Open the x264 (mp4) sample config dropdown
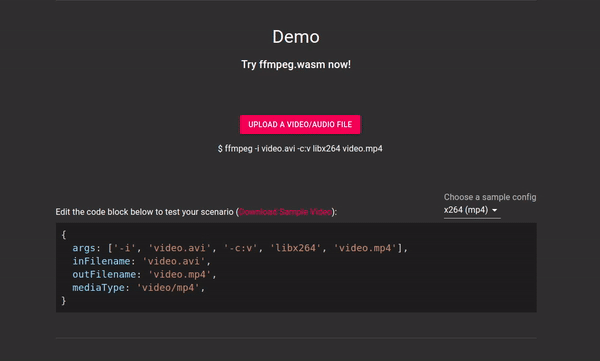The height and width of the screenshot is (361, 600). pos(472,210)
